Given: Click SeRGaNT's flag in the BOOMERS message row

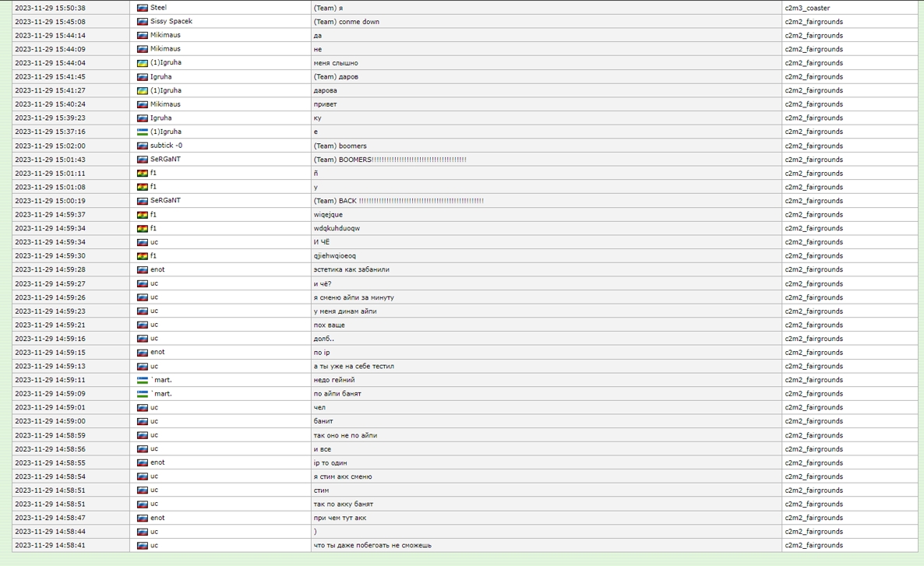Looking at the screenshot, I should pyautogui.click(x=142, y=160).
